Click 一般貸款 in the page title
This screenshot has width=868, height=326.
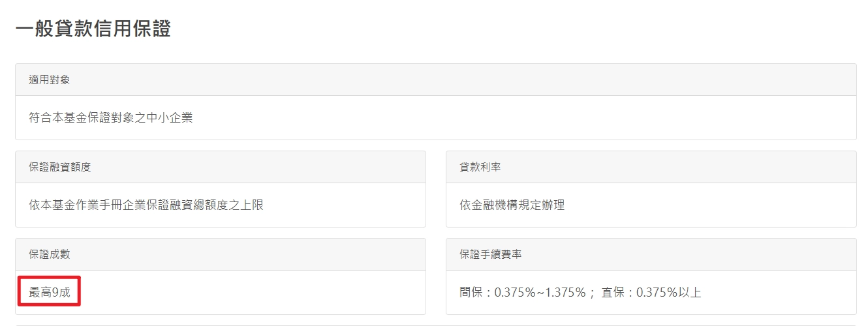pos(54,29)
